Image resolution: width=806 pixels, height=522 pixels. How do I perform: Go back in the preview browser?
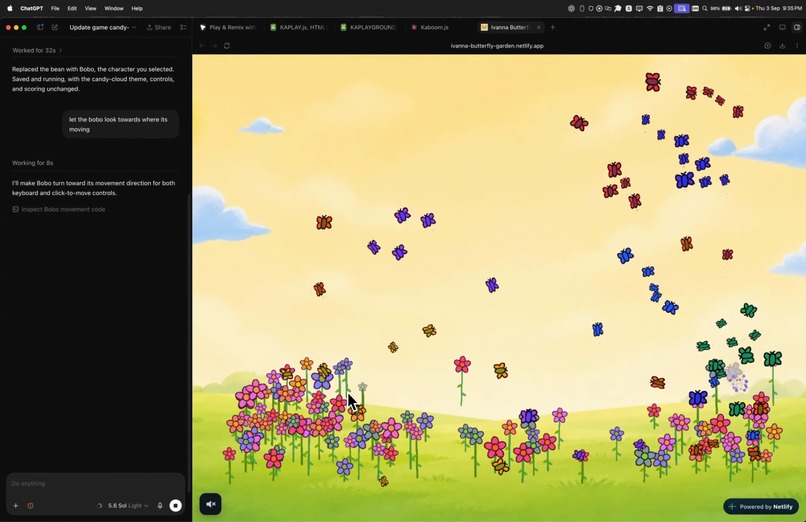[x=202, y=46]
